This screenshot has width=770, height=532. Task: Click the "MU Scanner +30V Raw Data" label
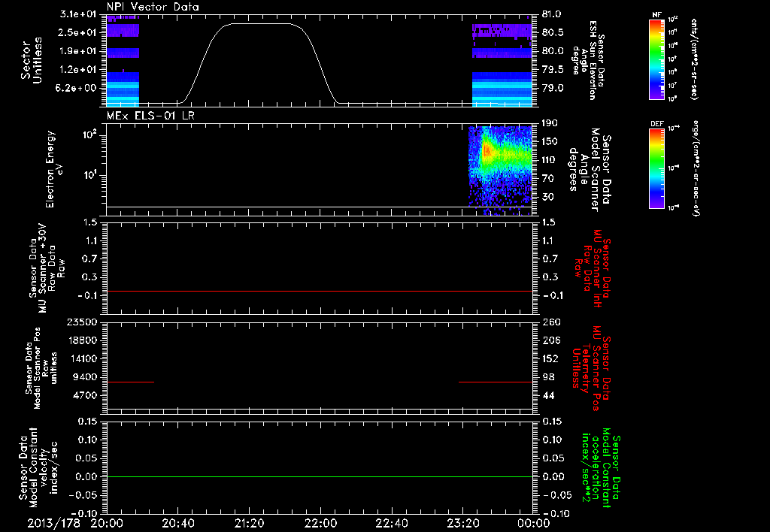pos(47,268)
